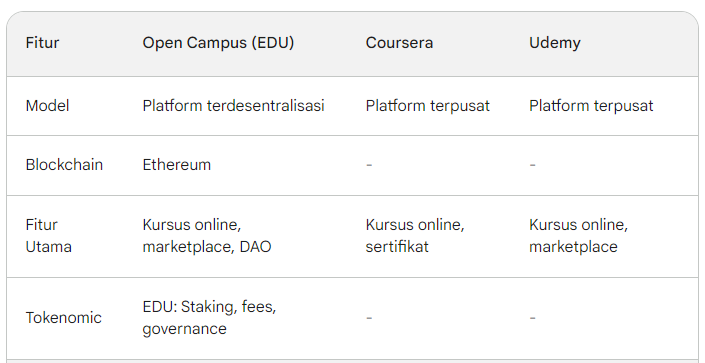Select the Model row label
The height and width of the screenshot is (363, 705).
pos(47,106)
